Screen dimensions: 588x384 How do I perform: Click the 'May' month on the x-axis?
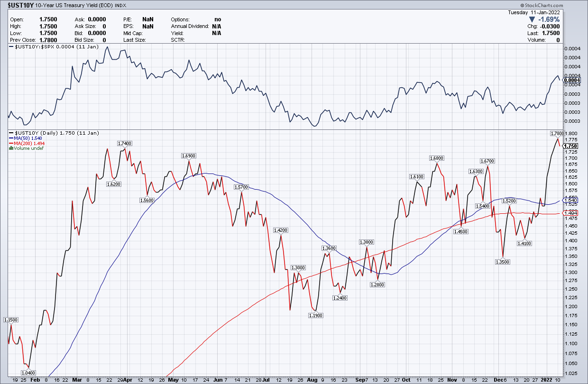[173, 380]
